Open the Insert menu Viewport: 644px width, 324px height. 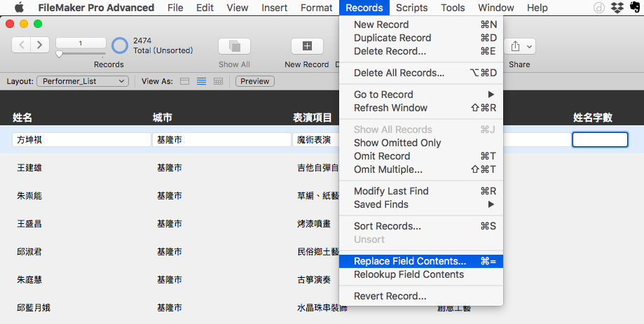pyautogui.click(x=275, y=8)
